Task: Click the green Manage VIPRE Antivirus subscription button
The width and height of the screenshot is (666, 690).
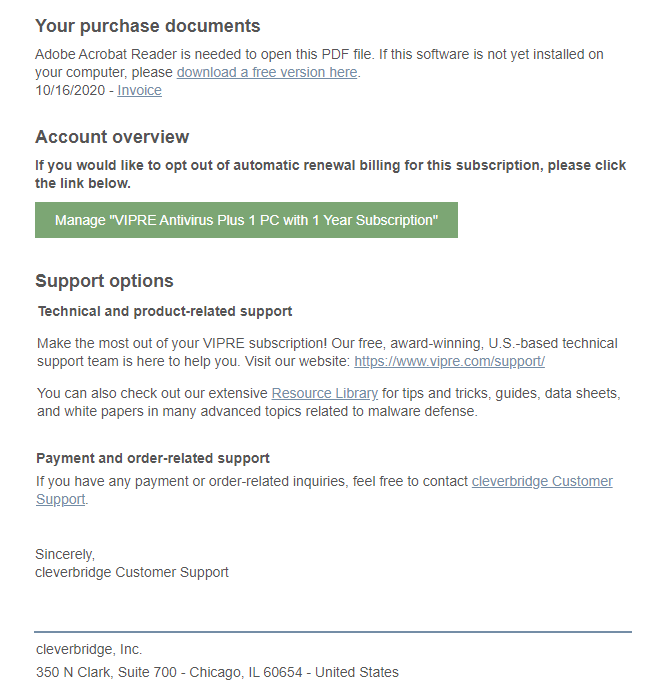Action: point(246,220)
